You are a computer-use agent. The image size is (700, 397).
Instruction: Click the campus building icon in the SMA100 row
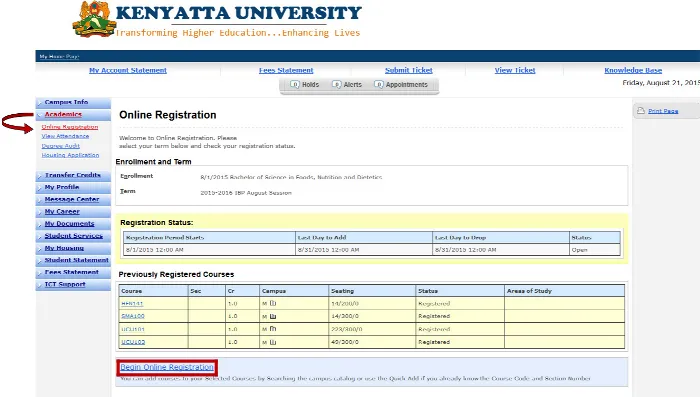pos(273,316)
